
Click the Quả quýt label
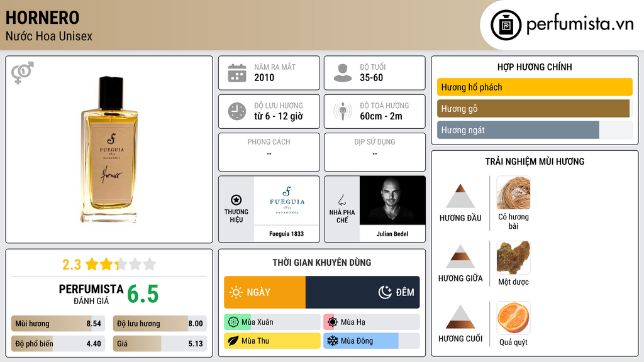click(513, 343)
